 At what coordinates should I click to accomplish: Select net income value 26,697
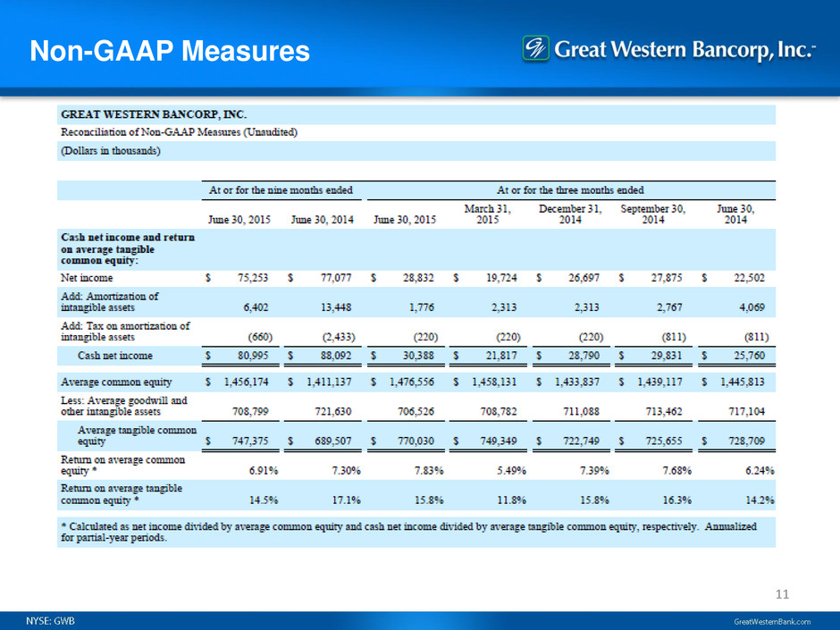584,278
